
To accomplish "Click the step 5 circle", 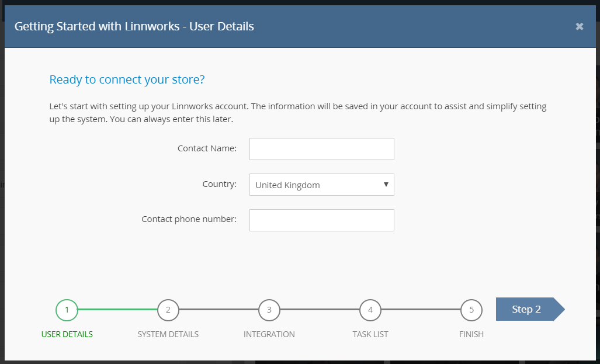I will (x=471, y=310).
